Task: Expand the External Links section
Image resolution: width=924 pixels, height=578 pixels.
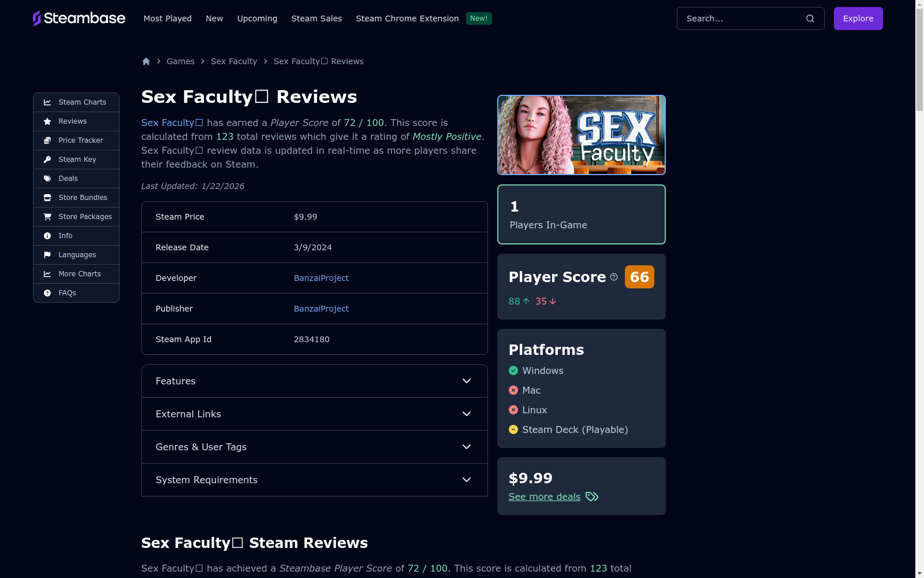Action: click(x=315, y=414)
